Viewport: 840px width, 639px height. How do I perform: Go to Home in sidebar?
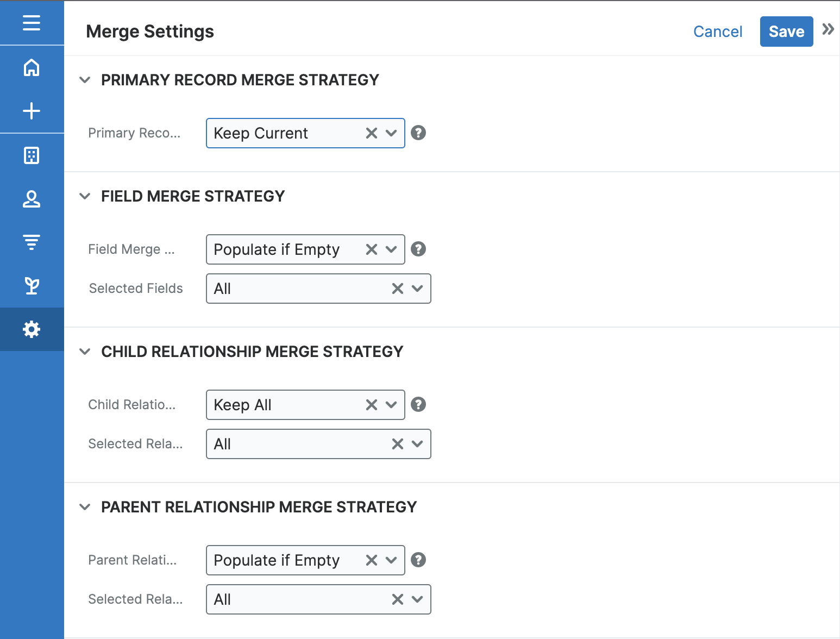[x=32, y=67]
